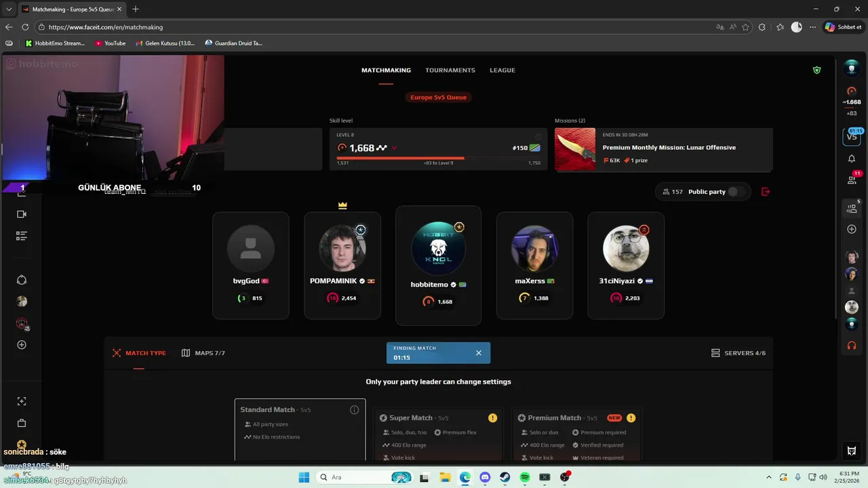
Task: Open HobbitEmo Stream bookmark
Action: coord(55,43)
